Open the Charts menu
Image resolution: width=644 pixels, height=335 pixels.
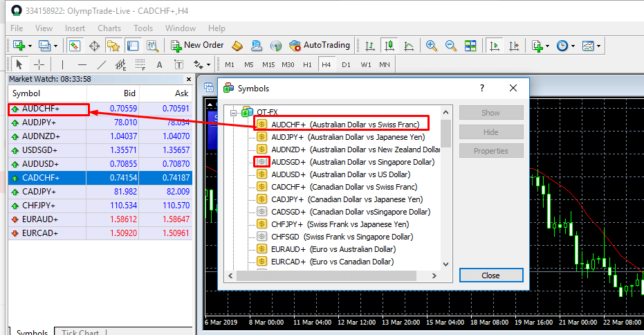(109, 28)
